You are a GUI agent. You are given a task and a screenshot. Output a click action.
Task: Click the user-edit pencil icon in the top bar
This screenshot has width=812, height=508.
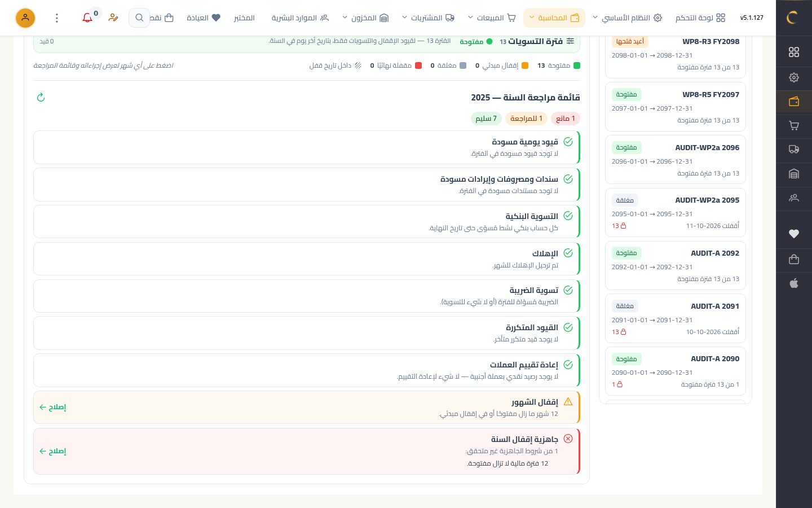coord(113,18)
